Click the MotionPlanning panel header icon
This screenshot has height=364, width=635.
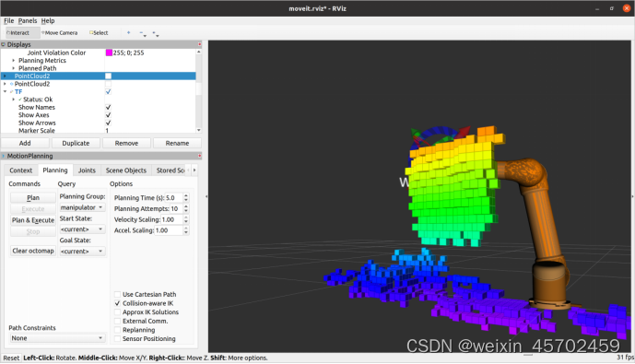coord(4,156)
